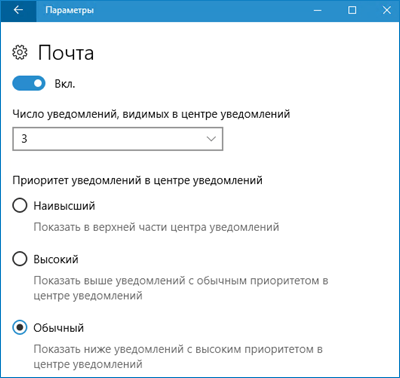The image size is (400, 378).
Task: Click 'Показать ниже уведомлений с высоким приоритетом' description
Action: [x=178, y=356]
